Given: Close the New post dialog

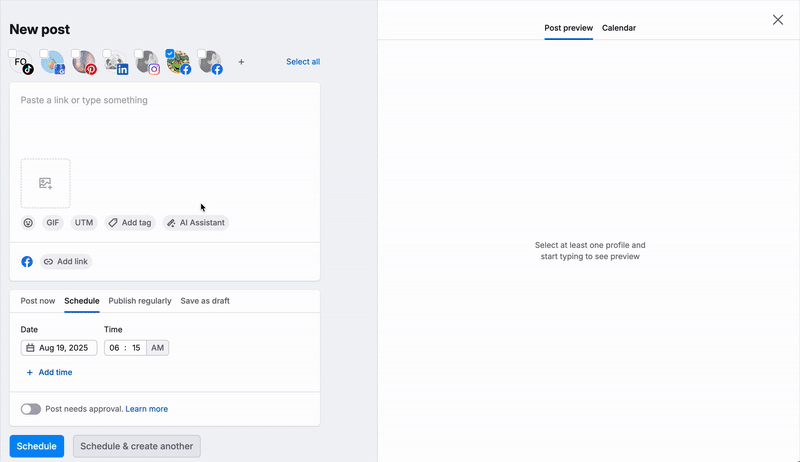Looking at the screenshot, I should (778, 20).
